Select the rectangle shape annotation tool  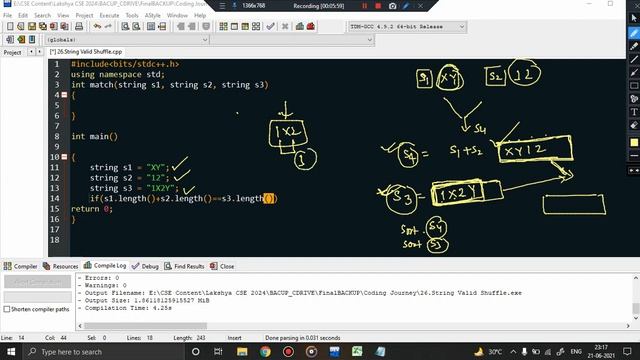(633, 86)
